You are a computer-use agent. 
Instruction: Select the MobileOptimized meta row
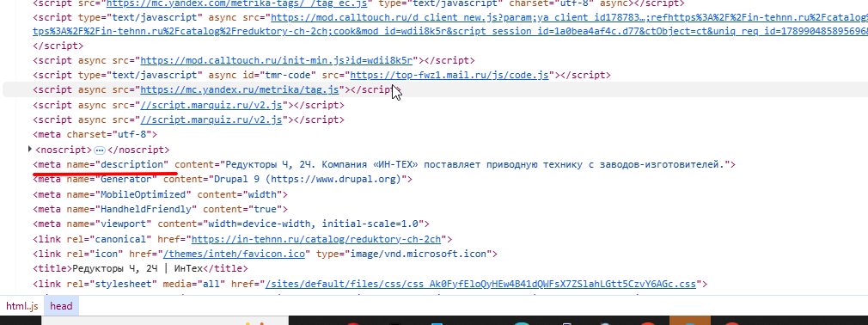tap(161, 194)
